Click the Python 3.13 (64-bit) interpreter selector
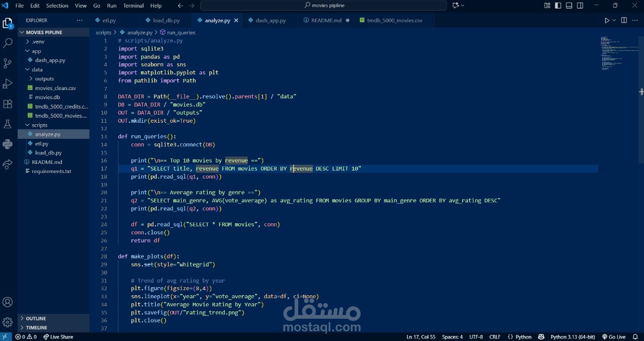Viewport: 644px width, 341px height. (x=573, y=337)
